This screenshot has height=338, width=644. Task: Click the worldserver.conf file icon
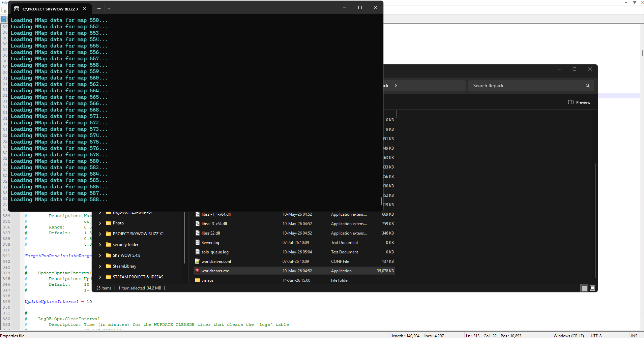coord(198,262)
